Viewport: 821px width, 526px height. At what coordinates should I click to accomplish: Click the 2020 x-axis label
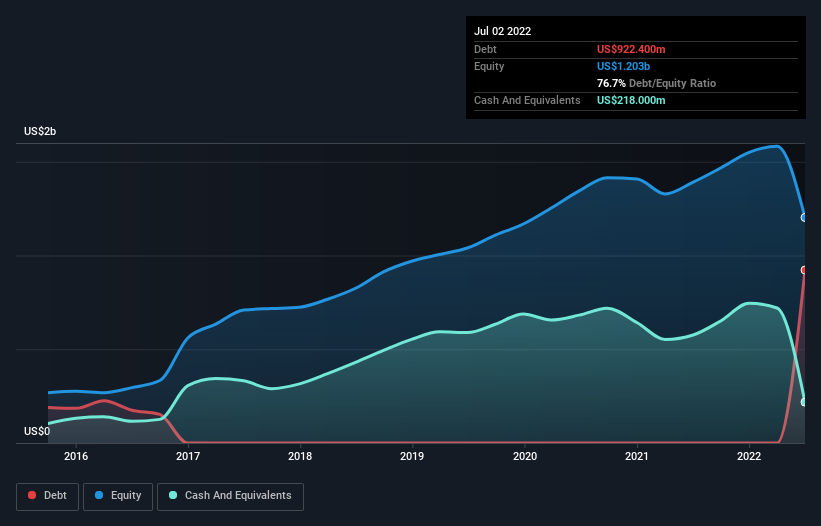[525, 456]
